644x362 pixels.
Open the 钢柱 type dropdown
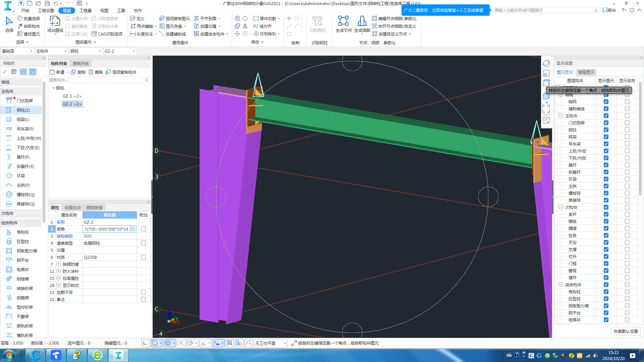pos(86,51)
